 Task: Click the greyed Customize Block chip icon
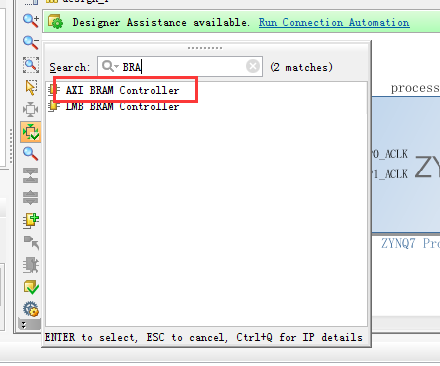click(x=31, y=265)
